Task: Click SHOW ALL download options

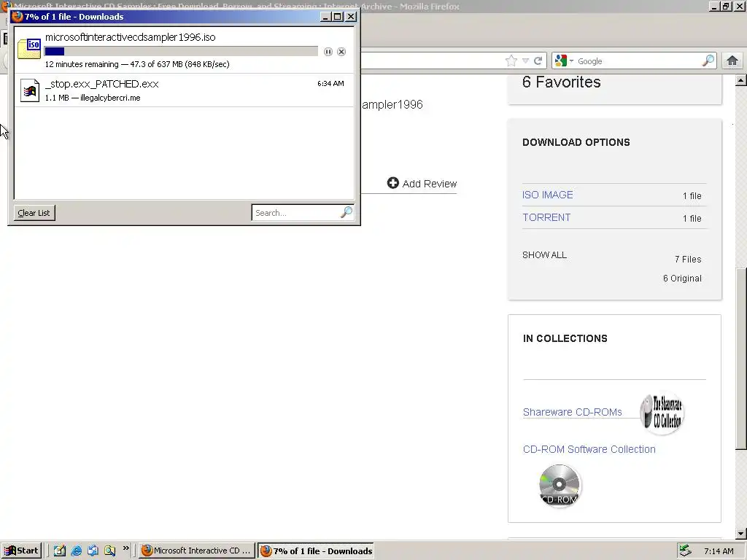Action: pyautogui.click(x=544, y=254)
